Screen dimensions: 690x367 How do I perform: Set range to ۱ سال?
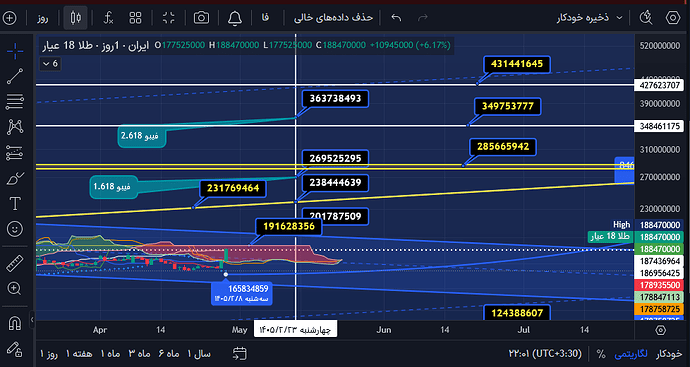pyautogui.click(x=199, y=354)
